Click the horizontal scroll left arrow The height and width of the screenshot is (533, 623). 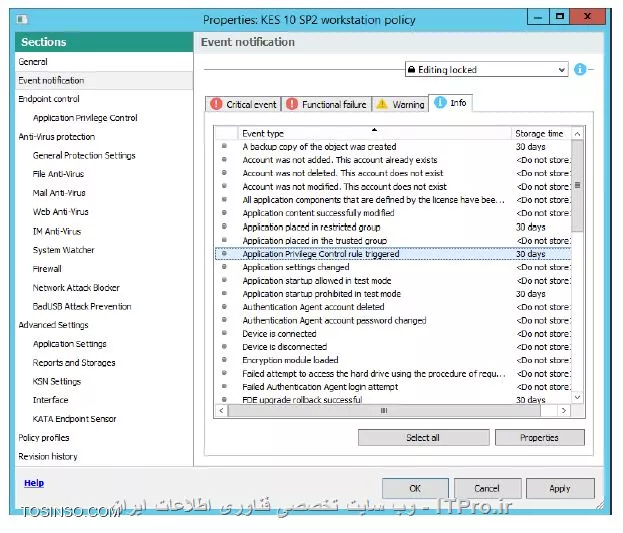(221, 411)
